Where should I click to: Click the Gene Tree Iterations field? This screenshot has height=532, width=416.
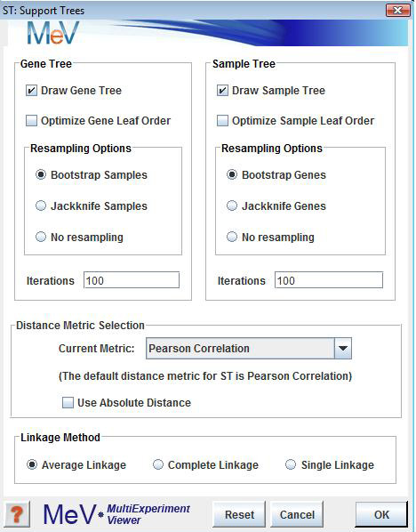pos(132,280)
